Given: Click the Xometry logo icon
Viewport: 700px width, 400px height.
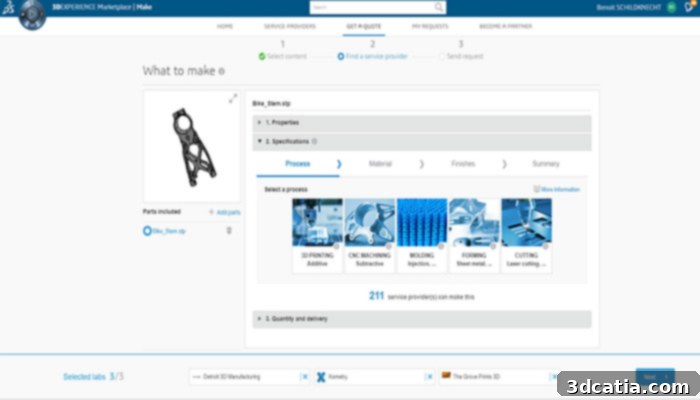Looking at the screenshot, I should (x=321, y=377).
